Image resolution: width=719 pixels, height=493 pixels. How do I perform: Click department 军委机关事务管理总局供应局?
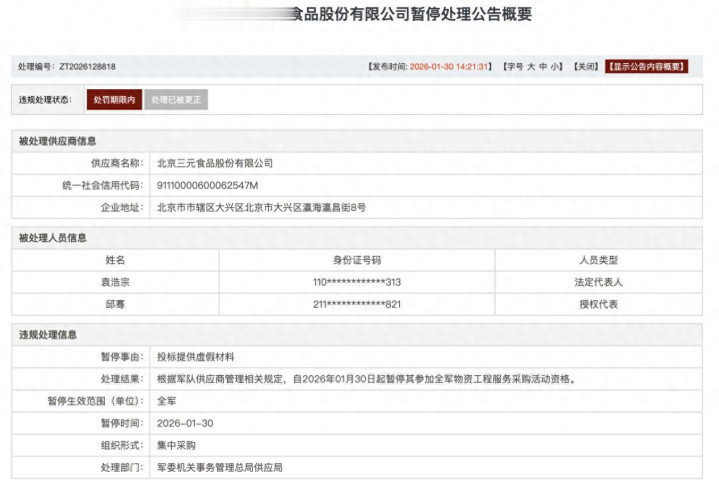click(x=220, y=467)
